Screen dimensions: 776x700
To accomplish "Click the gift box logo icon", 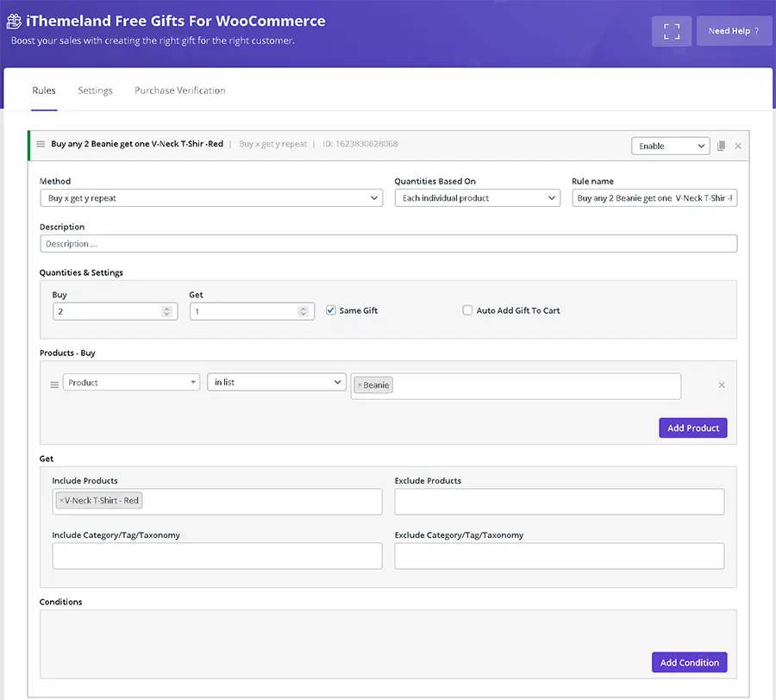I will pos(14,21).
